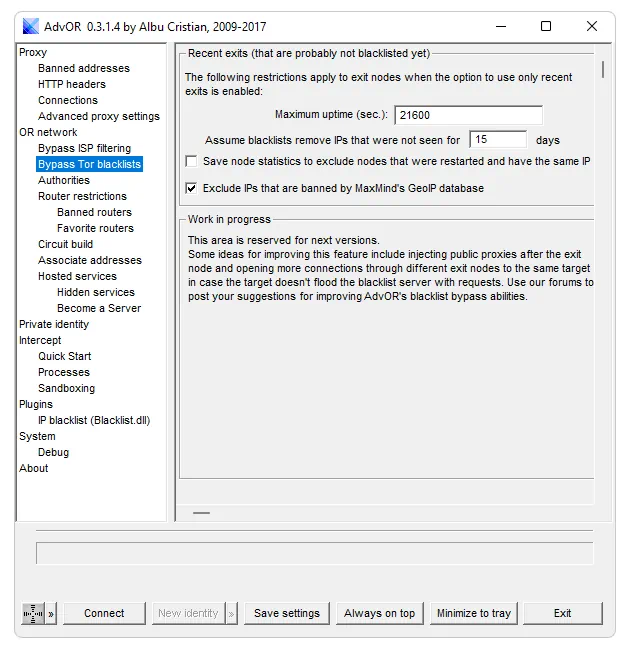Click Save settings button
The height and width of the screenshot is (652, 628).
pyautogui.click(x=287, y=613)
